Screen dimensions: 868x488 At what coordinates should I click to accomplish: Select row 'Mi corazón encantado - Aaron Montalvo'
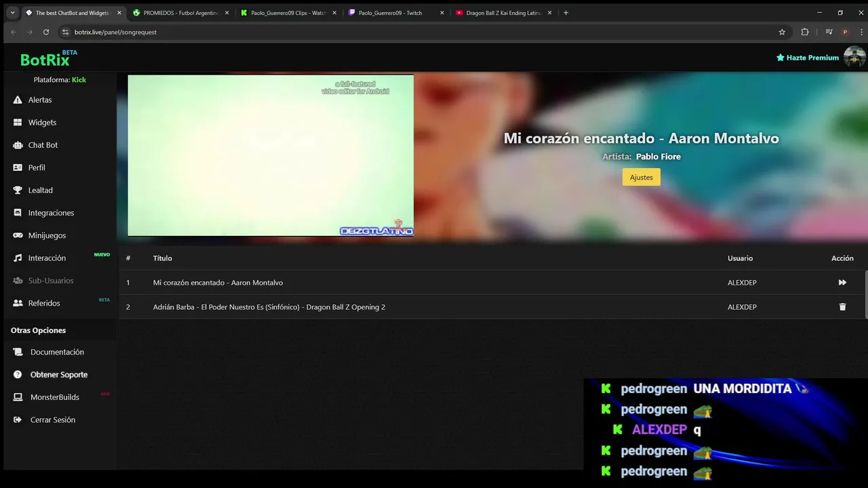click(492, 283)
